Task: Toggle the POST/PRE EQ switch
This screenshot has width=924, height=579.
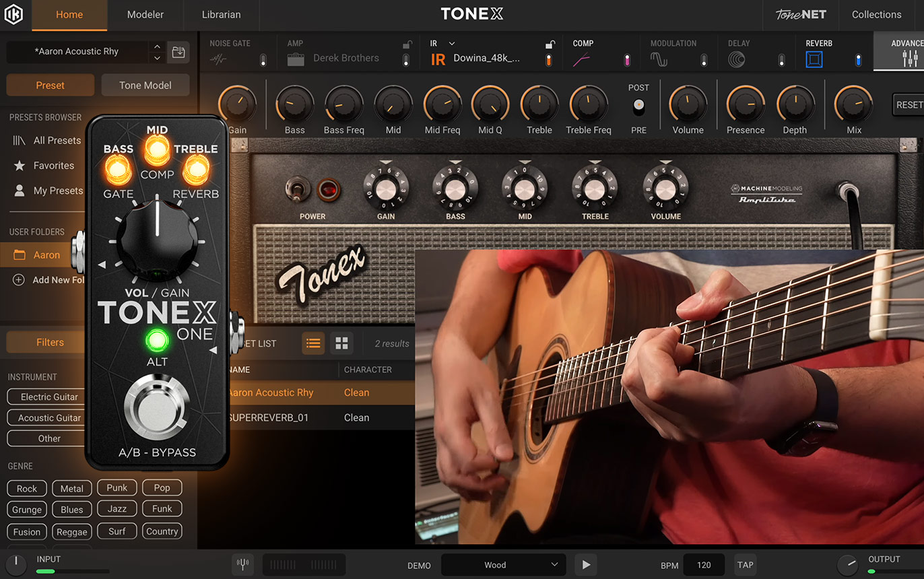Action: coord(638,107)
